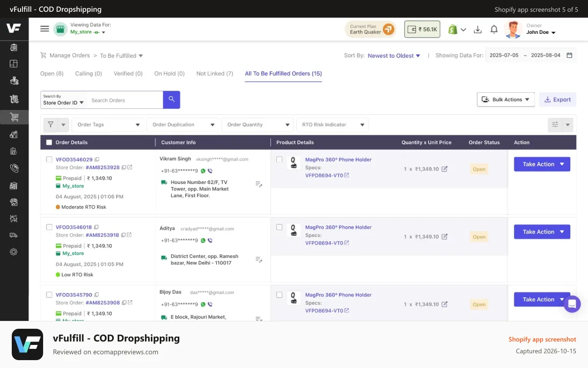Click call icon for Aditya's number

pyautogui.click(x=210, y=240)
